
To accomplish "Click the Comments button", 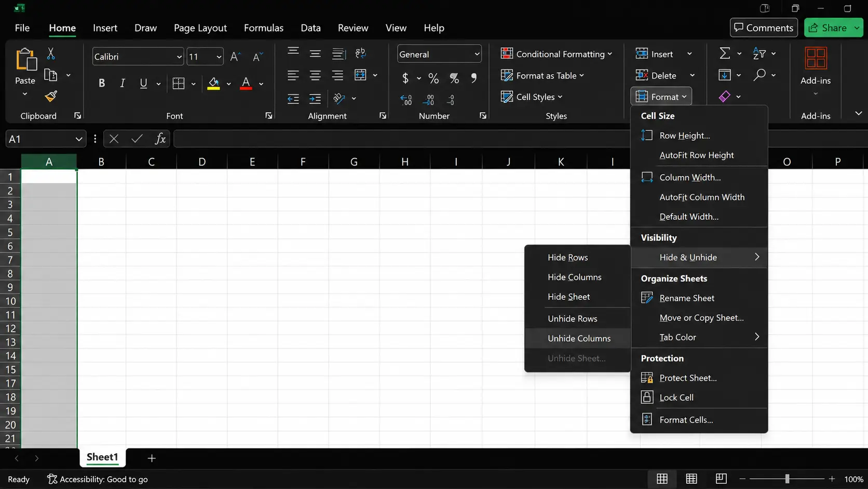I will 764,28.
